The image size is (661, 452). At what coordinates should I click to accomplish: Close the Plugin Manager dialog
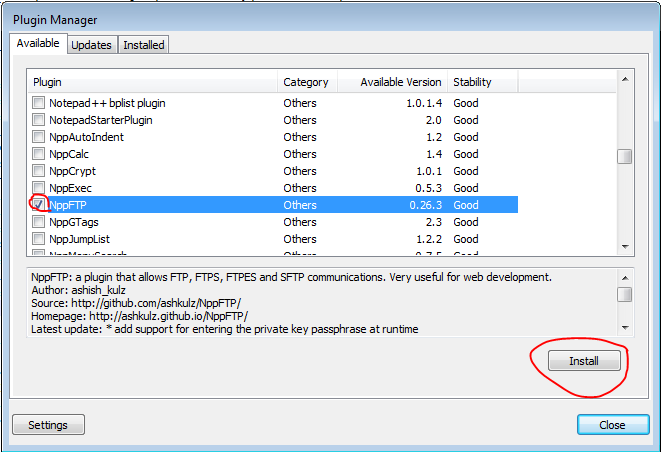click(x=613, y=425)
